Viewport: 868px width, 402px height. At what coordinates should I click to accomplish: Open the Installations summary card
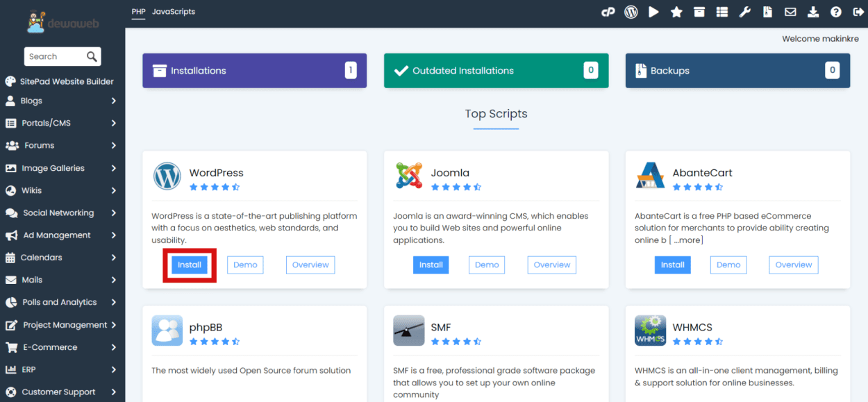tap(255, 71)
